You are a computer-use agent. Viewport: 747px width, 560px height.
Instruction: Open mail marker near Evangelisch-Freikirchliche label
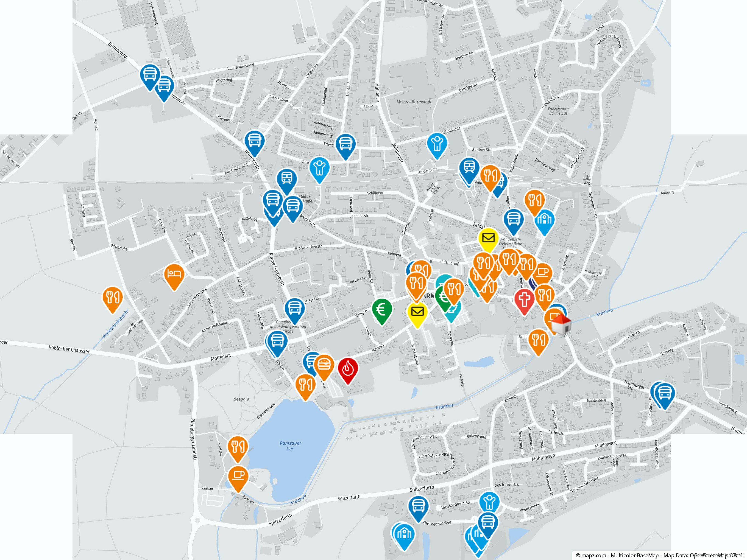pos(488,241)
